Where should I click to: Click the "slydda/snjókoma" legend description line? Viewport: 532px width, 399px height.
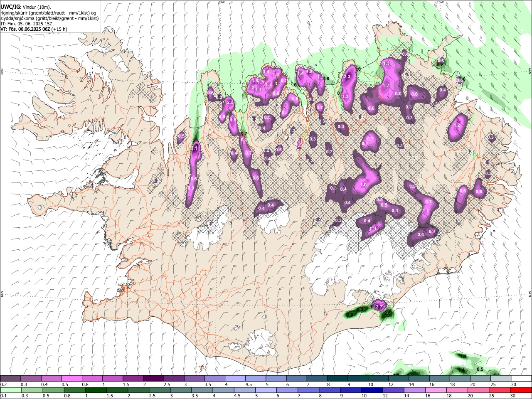coord(50,18)
